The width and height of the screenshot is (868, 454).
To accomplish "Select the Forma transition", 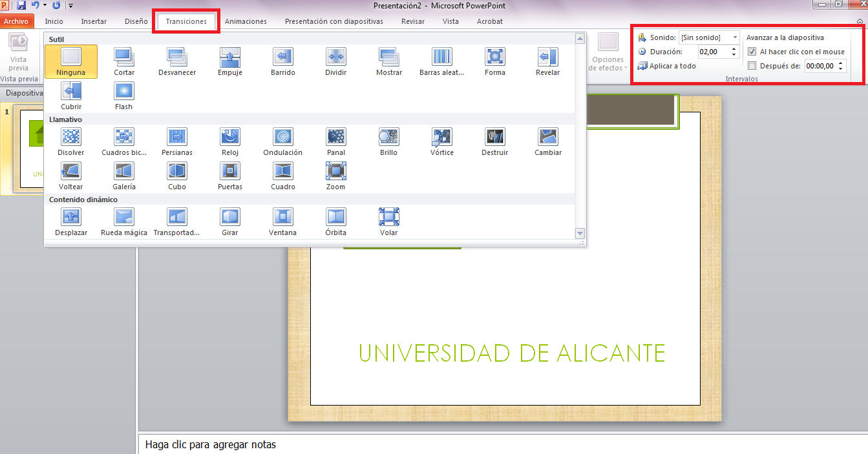I will (x=495, y=61).
